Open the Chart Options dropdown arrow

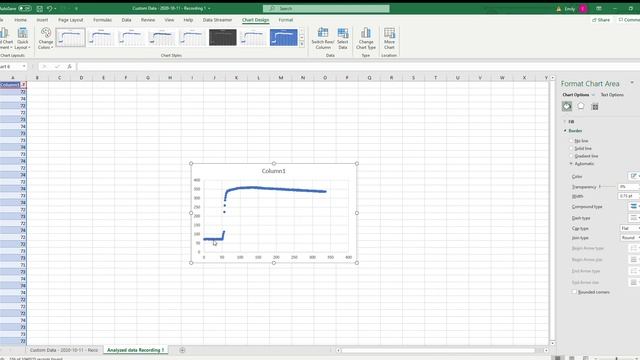593,95
